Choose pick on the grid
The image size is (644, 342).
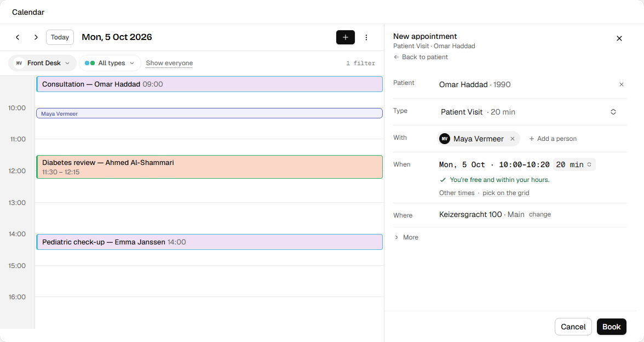click(506, 193)
